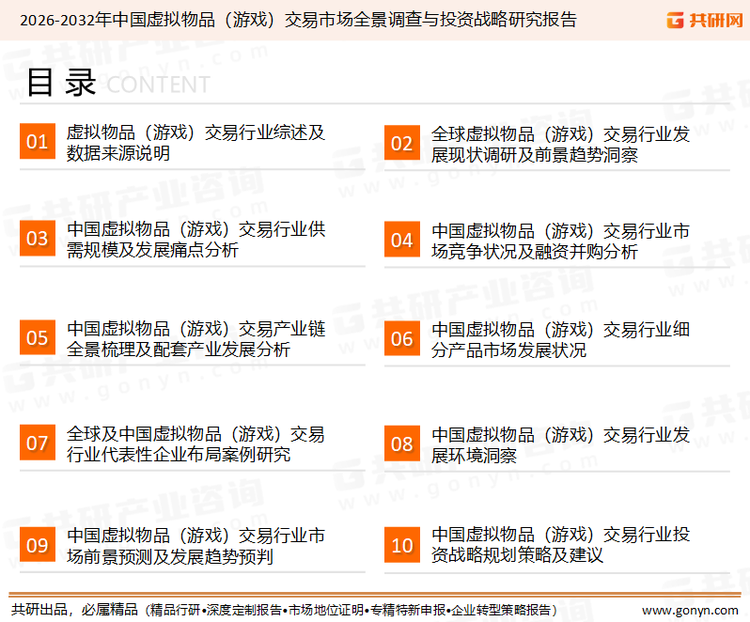Click the 目录 heading
Screen dimensions: 750x622
click(61, 82)
